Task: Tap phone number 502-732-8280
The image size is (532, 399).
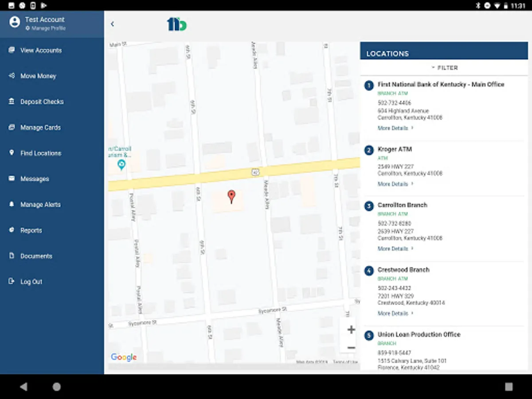Action: 394,223
